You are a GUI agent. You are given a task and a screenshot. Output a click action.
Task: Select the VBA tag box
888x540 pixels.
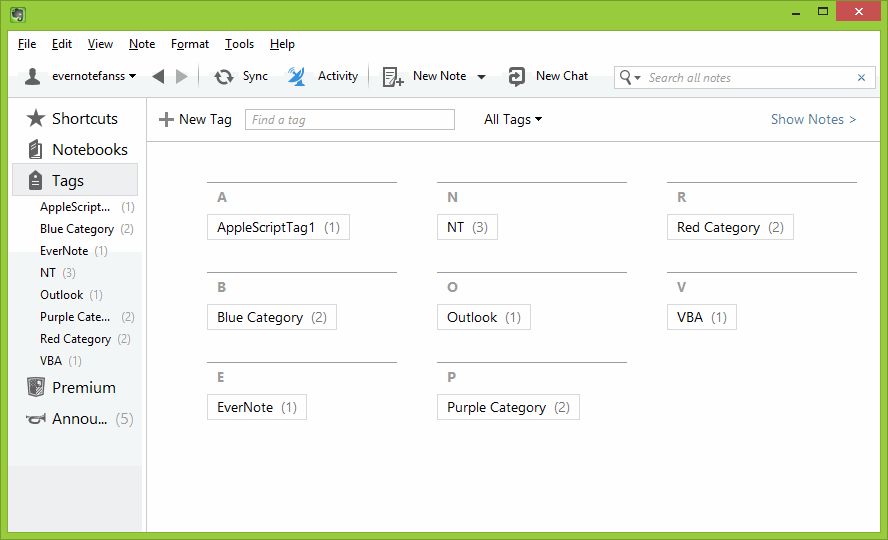pos(702,317)
